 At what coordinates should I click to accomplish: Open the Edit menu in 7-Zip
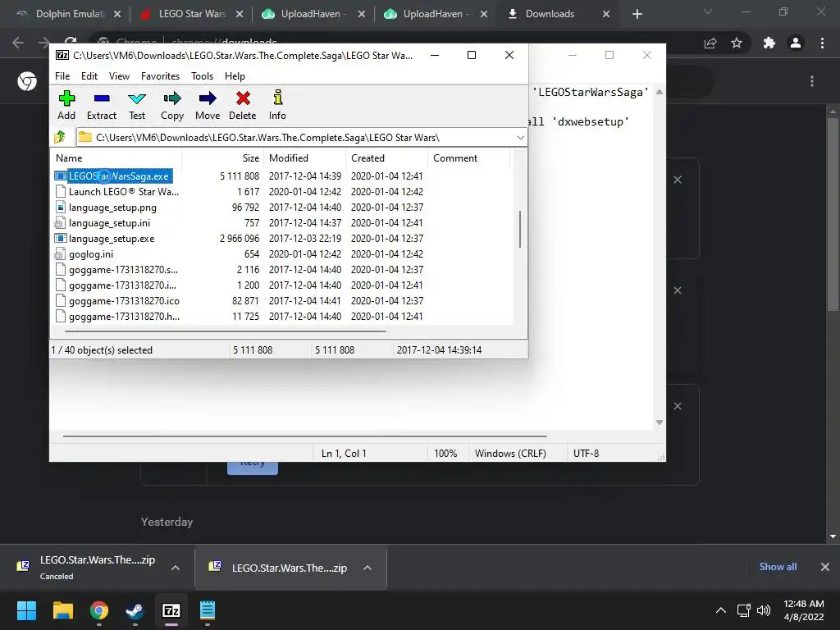click(89, 76)
